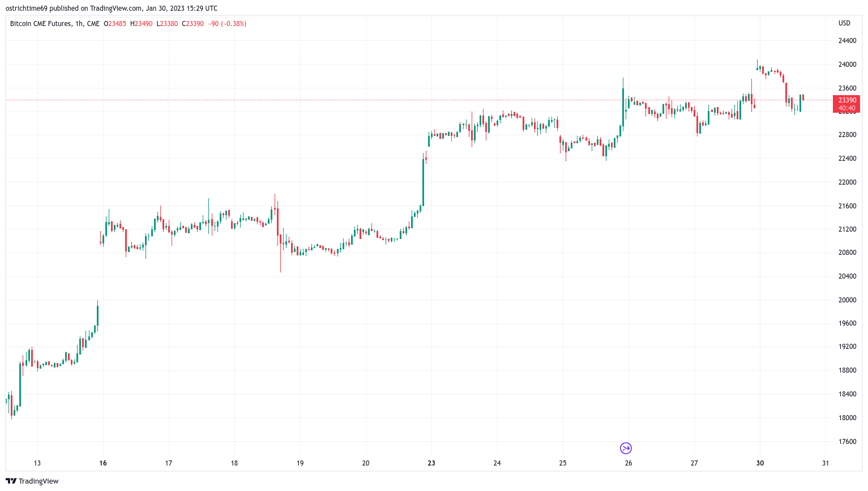Select date 30 on the time axis
The image size is (868, 491).
point(760,463)
